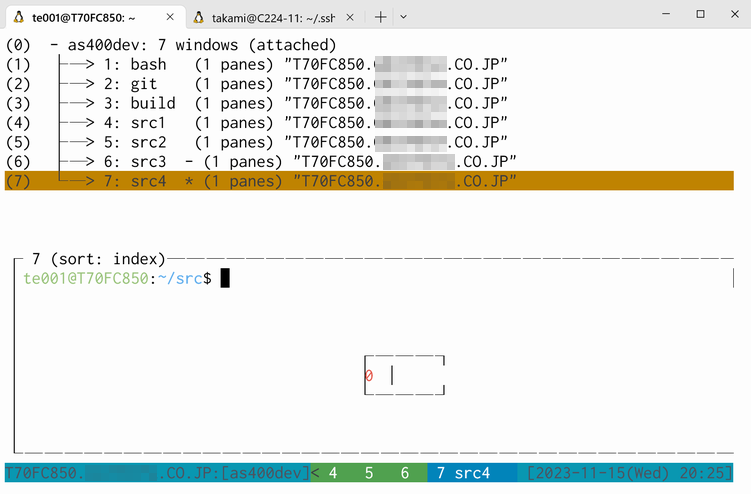This screenshot has width=751, height=494.
Task: Minimize the terminal window
Action: pos(666,14)
